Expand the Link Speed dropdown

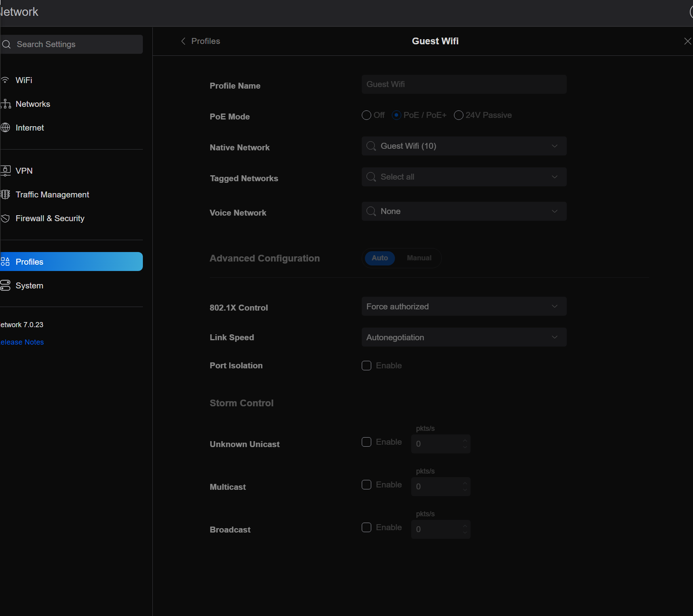pos(464,337)
